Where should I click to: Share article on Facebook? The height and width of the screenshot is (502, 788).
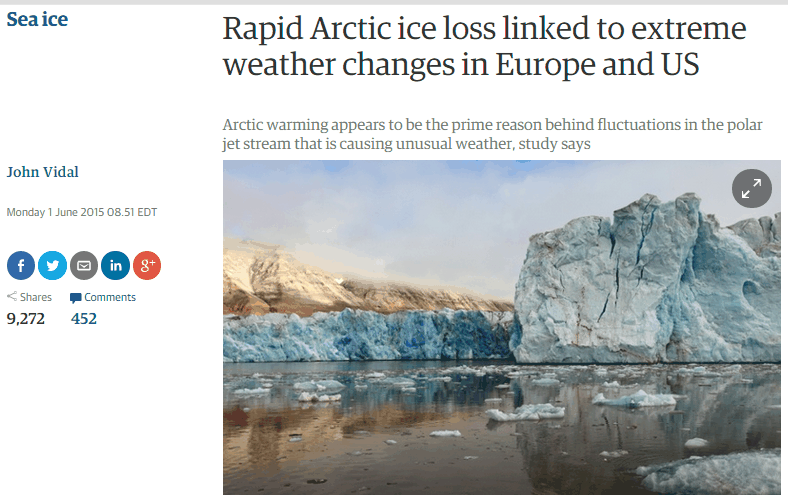pos(21,265)
